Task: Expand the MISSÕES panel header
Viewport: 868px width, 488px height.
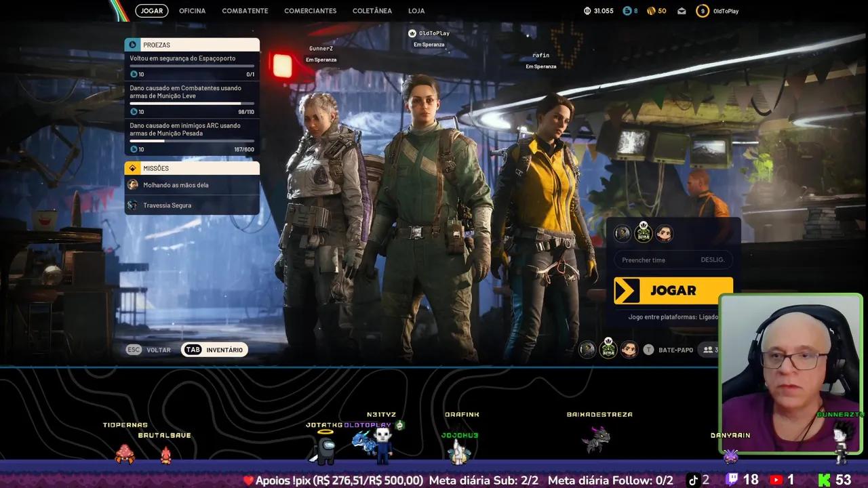Action: tap(192, 167)
